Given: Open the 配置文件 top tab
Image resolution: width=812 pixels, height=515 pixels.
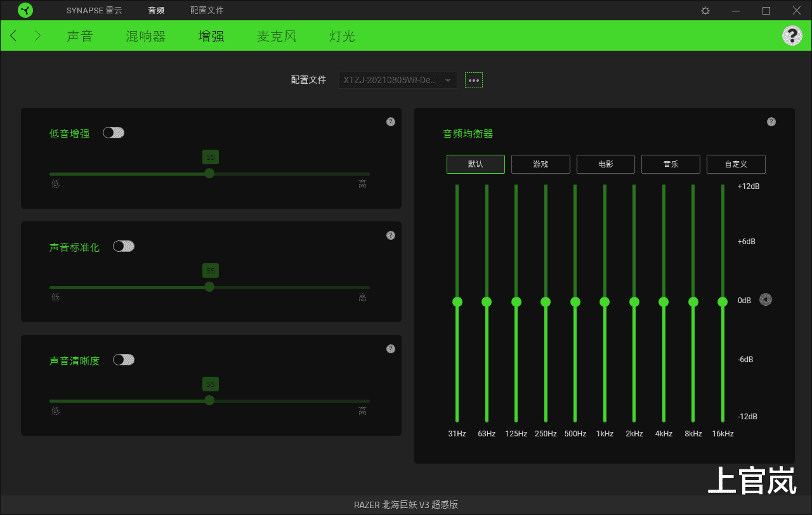Looking at the screenshot, I should pyautogui.click(x=207, y=11).
